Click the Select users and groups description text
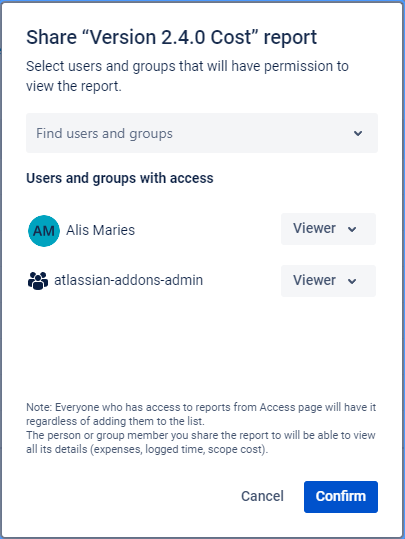The image size is (405, 539). pos(187,76)
